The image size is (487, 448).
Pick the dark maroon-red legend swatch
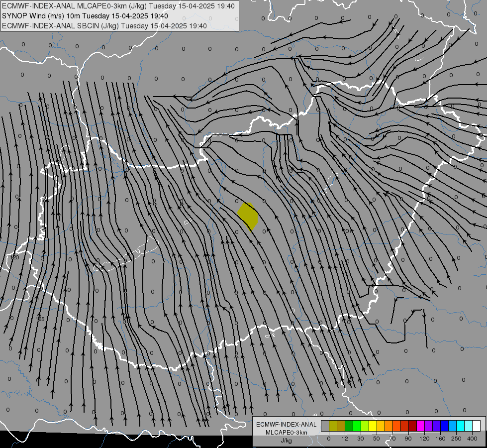(x=413, y=426)
